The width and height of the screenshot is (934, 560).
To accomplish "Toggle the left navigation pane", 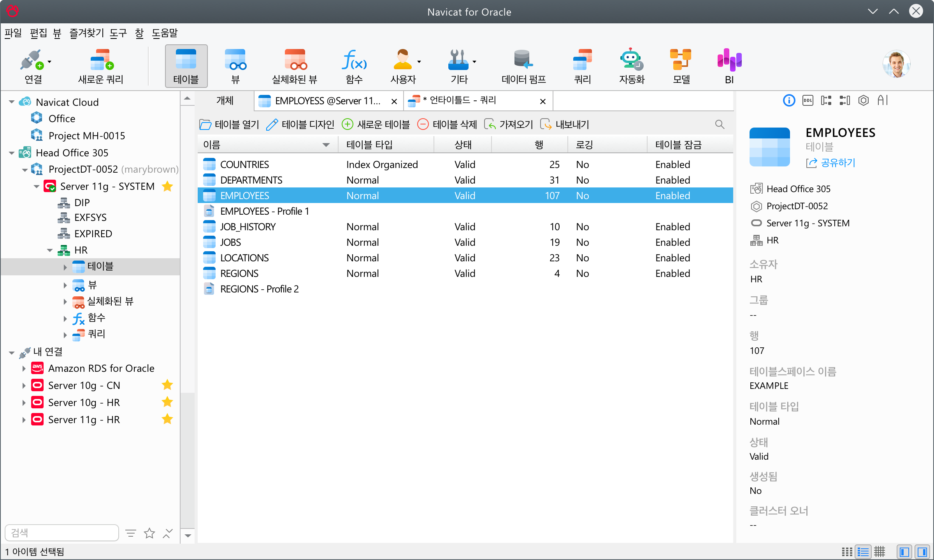I will 904,551.
